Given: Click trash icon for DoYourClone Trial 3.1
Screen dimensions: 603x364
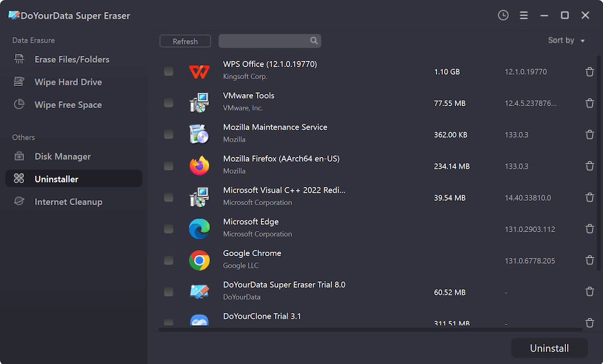Looking at the screenshot, I should click(590, 323).
